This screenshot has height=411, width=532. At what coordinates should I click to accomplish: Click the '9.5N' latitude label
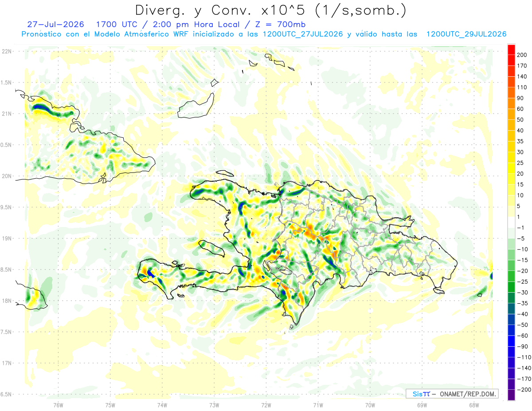[x=6, y=207]
